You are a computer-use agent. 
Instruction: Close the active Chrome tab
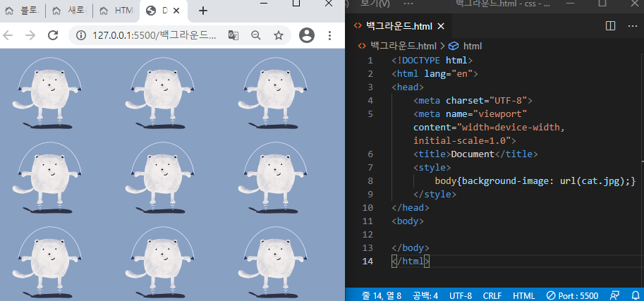[176, 11]
